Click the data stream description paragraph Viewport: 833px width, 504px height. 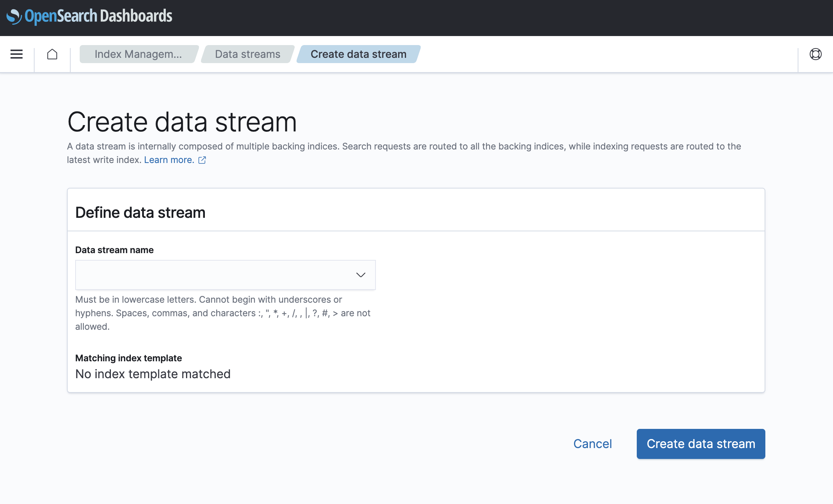[404, 153]
